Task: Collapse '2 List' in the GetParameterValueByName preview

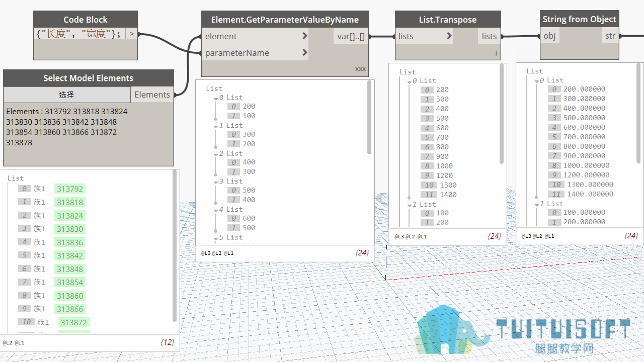Action: tap(216, 154)
